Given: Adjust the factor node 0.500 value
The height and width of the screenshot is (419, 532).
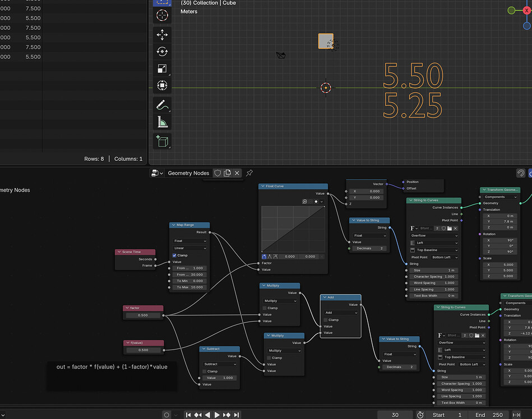Looking at the screenshot, I should pos(143,315).
